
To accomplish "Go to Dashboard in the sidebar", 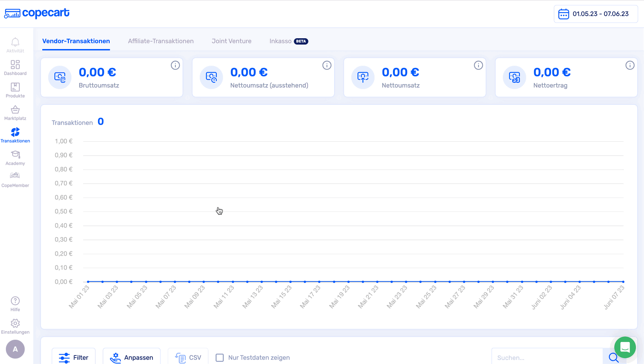I will tap(15, 65).
